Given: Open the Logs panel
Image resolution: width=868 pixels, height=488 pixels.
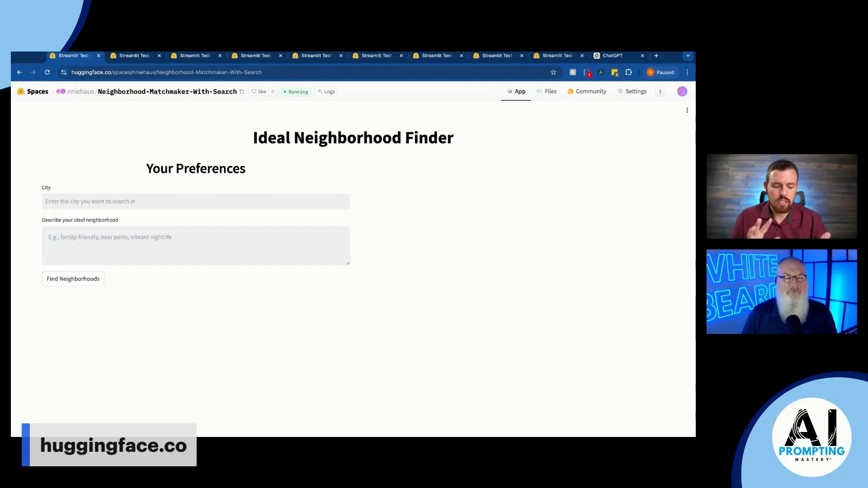Looking at the screenshot, I should (x=327, y=91).
